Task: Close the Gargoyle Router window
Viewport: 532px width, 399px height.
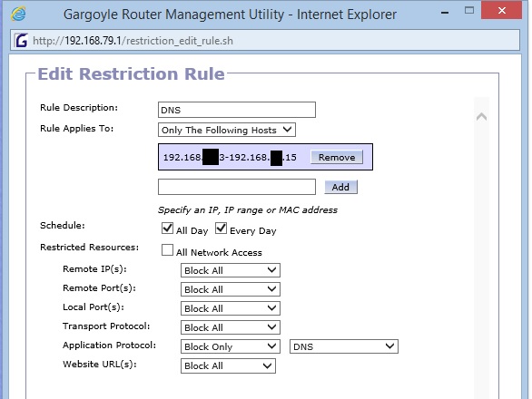Action: (501, 10)
